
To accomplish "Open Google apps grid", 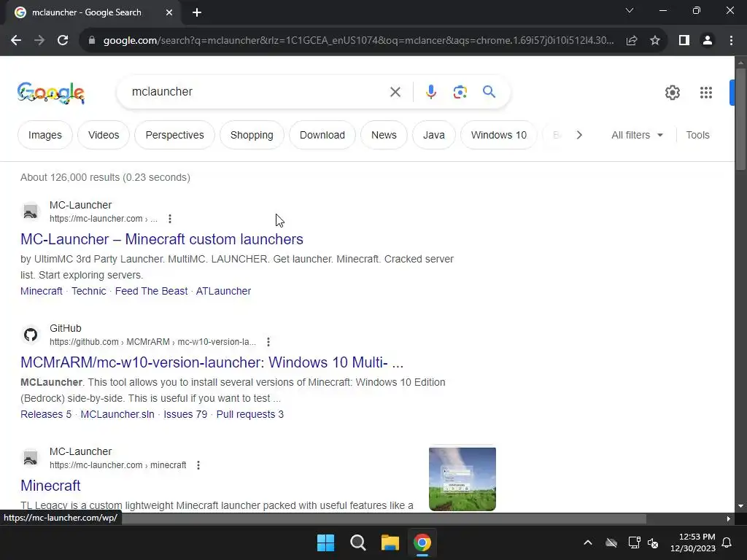I will click(706, 93).
